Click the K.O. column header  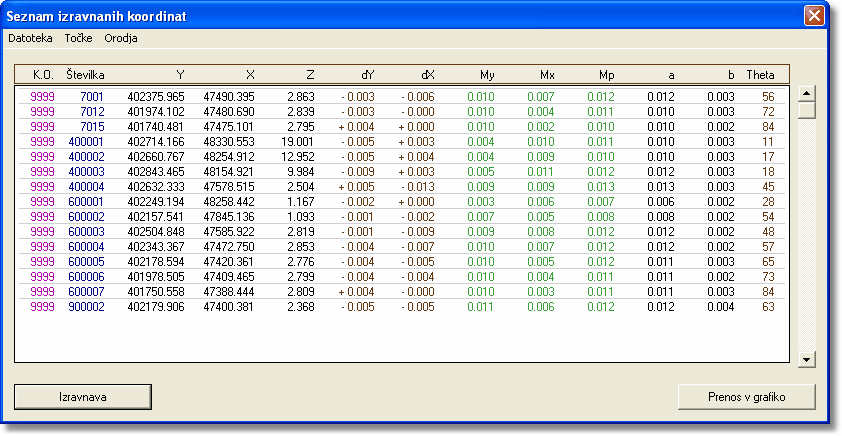(x=42, y=74)
